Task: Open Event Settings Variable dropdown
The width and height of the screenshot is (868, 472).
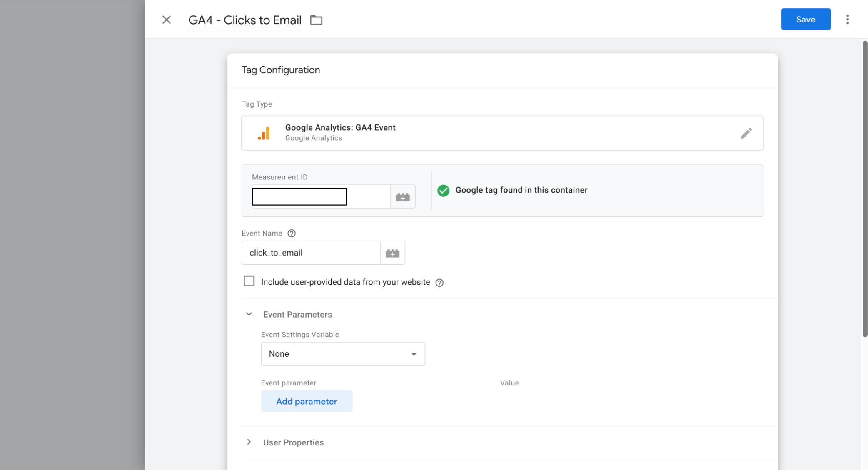Action: 342,354
